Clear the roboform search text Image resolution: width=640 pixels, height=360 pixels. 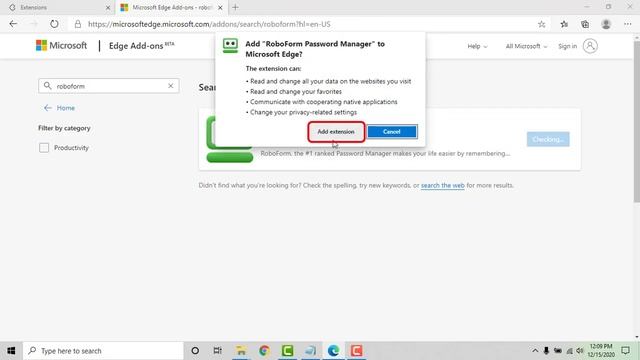(171, 86)
